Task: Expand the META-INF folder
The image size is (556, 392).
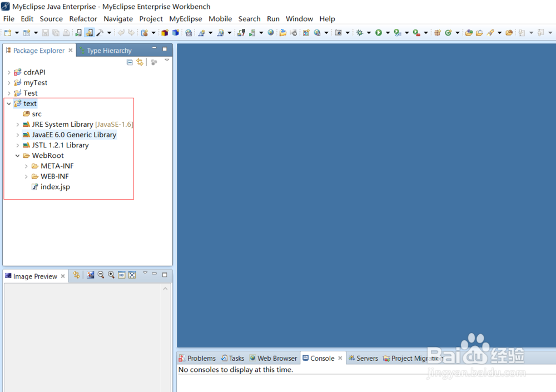Action: (x=26, y=166)
